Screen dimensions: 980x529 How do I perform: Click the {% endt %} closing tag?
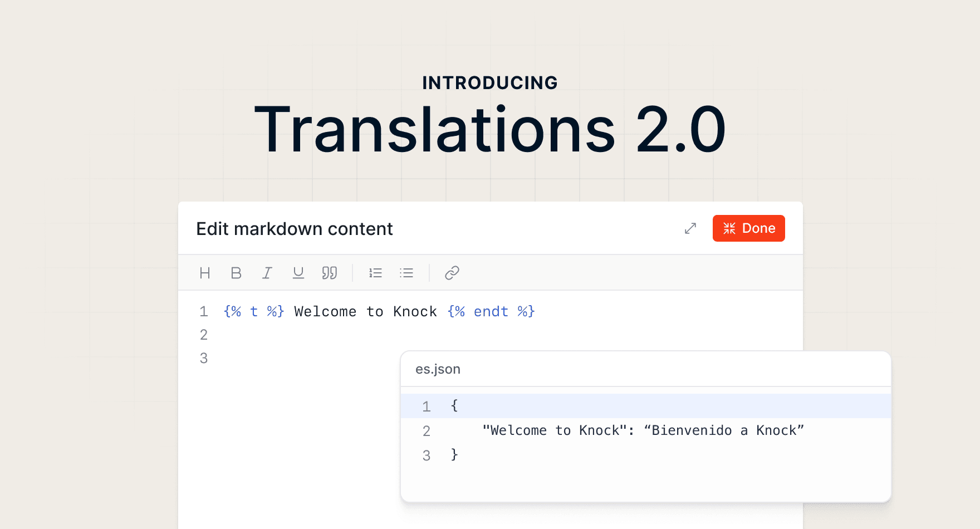[491, 311]
